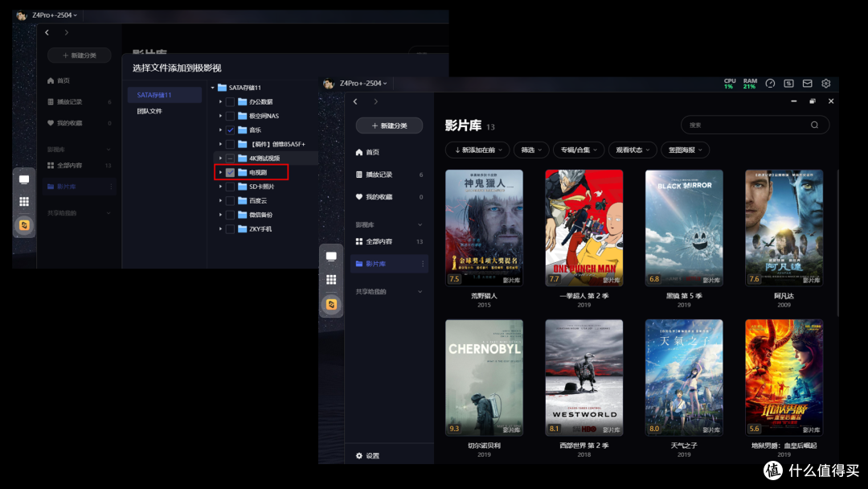Screen dimensions: 868x489
Task: Check the 极空间NAS folder checkbox
Action: (x=231, y=116)
